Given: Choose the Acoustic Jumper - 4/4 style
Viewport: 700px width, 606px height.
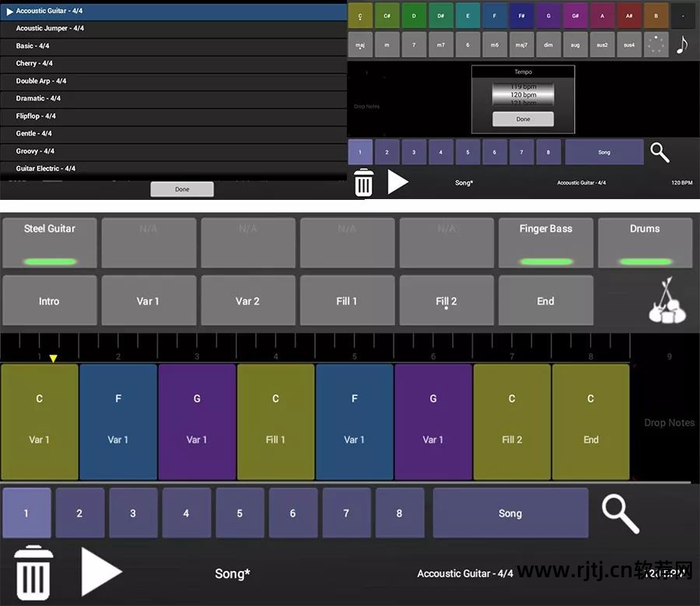Looking at the screenshot, I should click(173, 29).
